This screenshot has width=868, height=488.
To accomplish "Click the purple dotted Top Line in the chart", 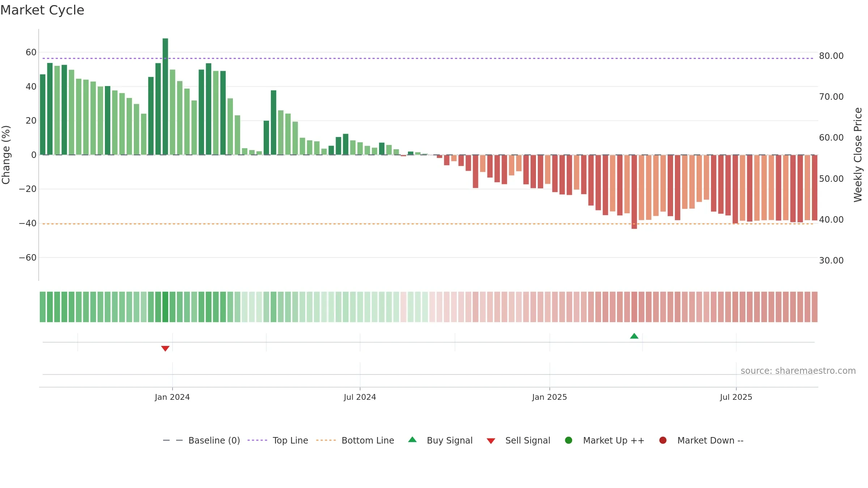I will [x=428, y=58].
